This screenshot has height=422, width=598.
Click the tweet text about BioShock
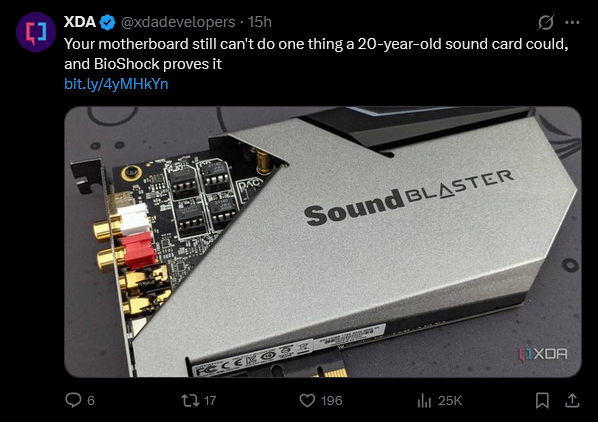[316, 54]
